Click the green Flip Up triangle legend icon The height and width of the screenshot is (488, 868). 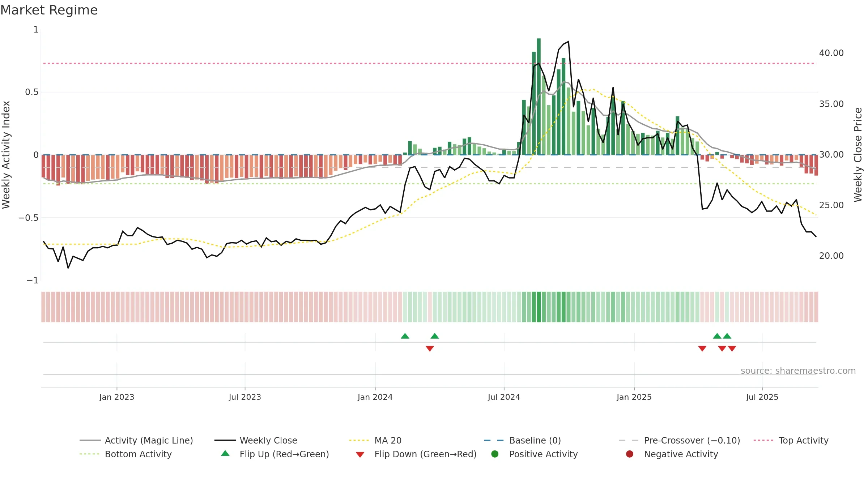pyautogui.click(x=225, y=453)
